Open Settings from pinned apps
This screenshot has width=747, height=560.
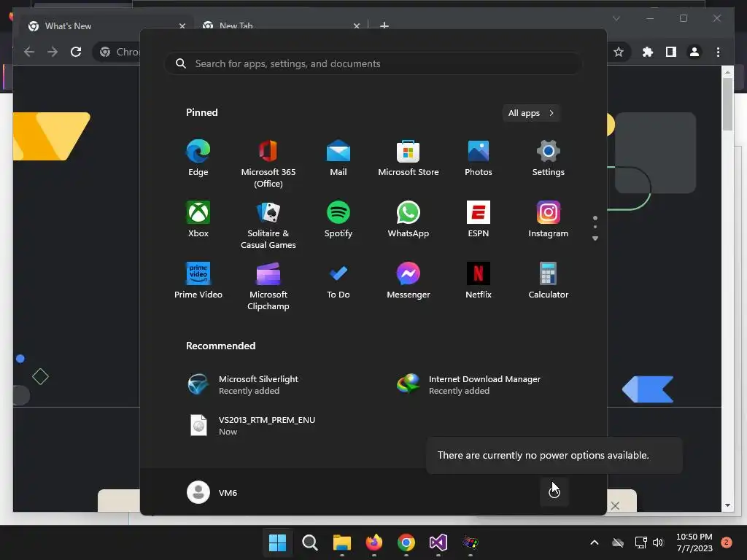549,158
